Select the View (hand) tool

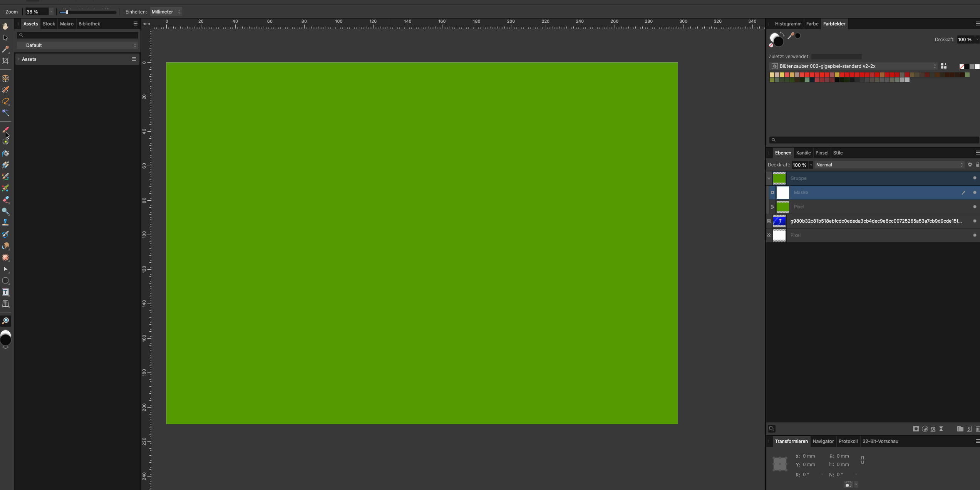5,26
